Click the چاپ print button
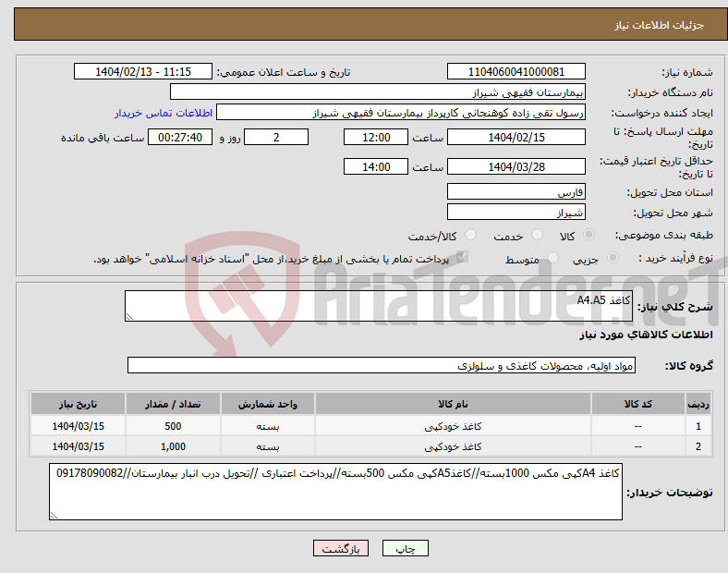The image size is (728, 573). point(405,548)
